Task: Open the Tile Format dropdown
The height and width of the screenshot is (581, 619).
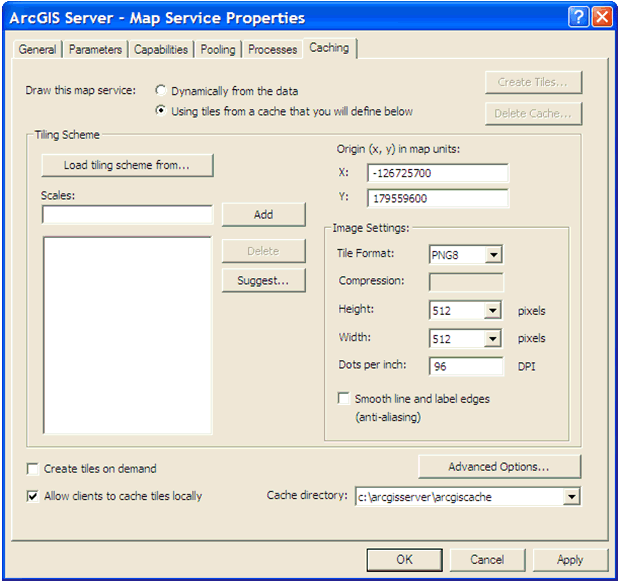Action: pyautogui.click(x=492, y=255)
